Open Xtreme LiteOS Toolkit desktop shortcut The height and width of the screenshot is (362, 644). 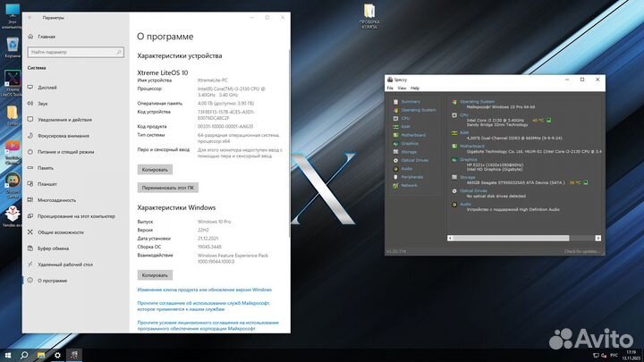pos(12,83)
